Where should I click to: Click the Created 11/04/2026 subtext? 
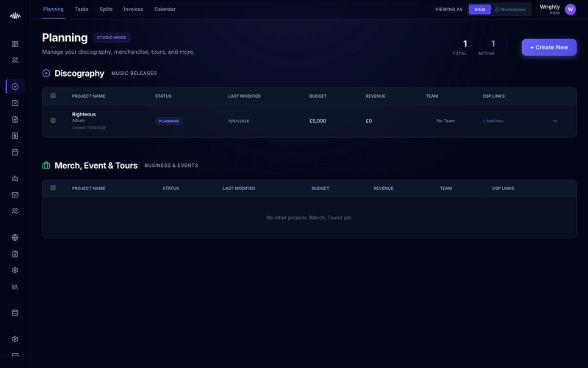point(89,127)
